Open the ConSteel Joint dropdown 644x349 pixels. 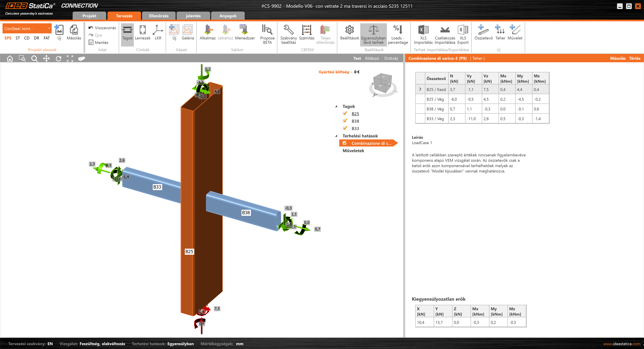coord(49,28)
